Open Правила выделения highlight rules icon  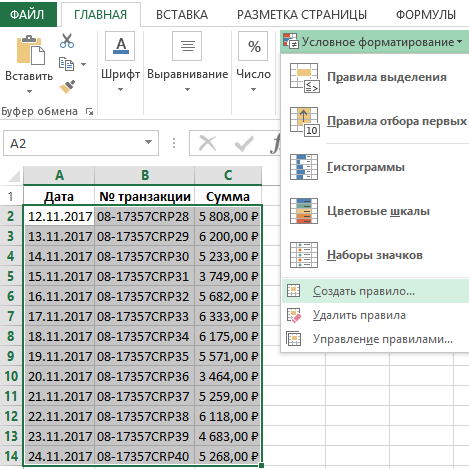point(304,77)
